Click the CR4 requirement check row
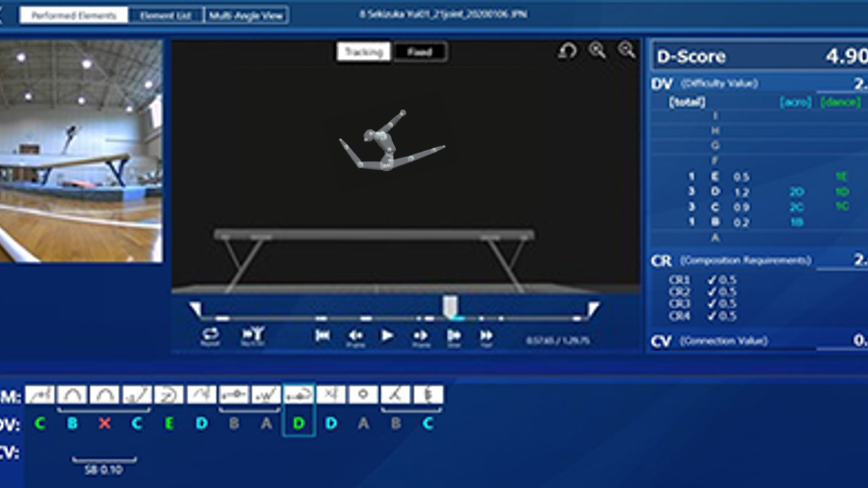 (x=702, y=316)
